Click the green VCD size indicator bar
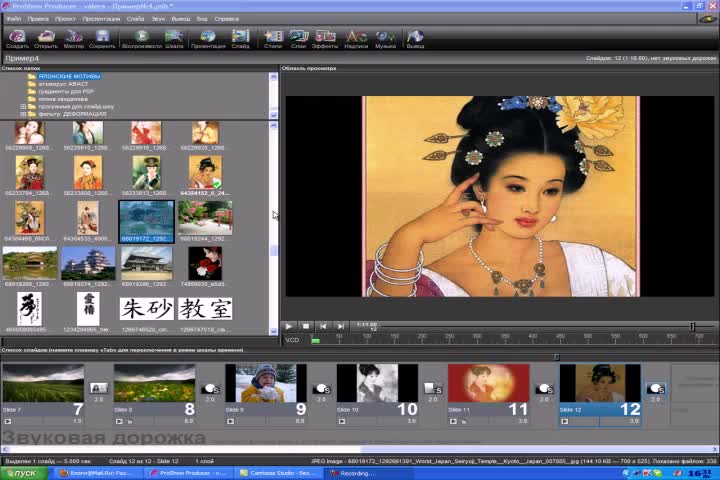Image resolution: width=720 pixels, height=480 pixels. [x=315, y=341]
